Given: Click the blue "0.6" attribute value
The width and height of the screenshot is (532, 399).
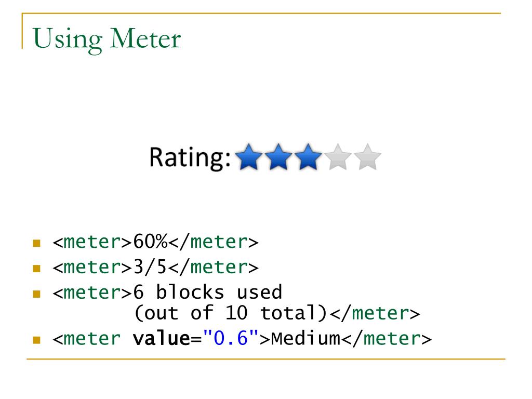Looking at the screenshot, I should tap(231, 338).
